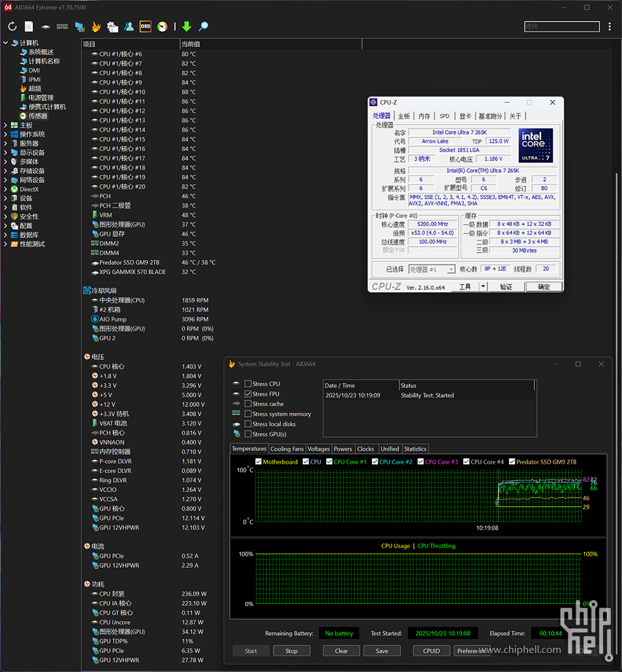Open the 内存 tab in CPU-Z

[x=424, y=116]
